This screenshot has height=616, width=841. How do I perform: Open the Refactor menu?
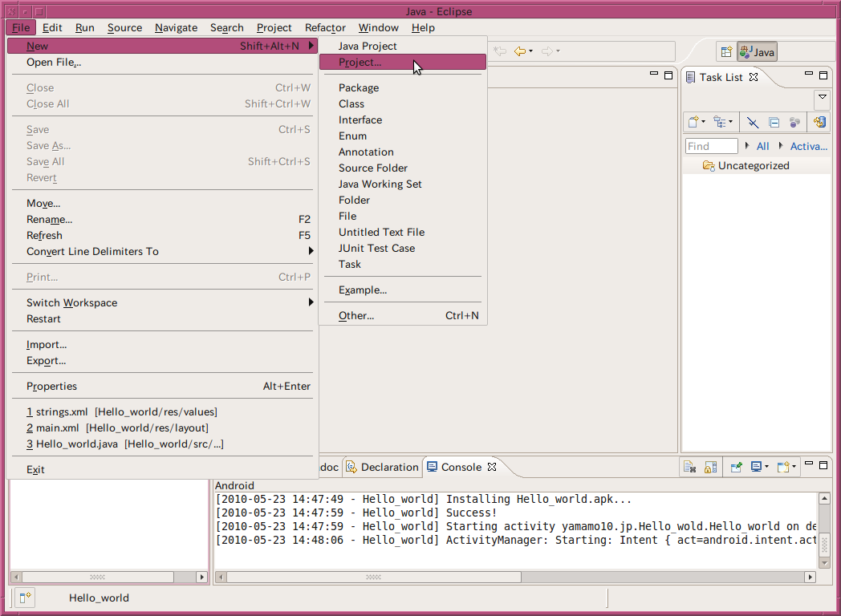(325, 27)
